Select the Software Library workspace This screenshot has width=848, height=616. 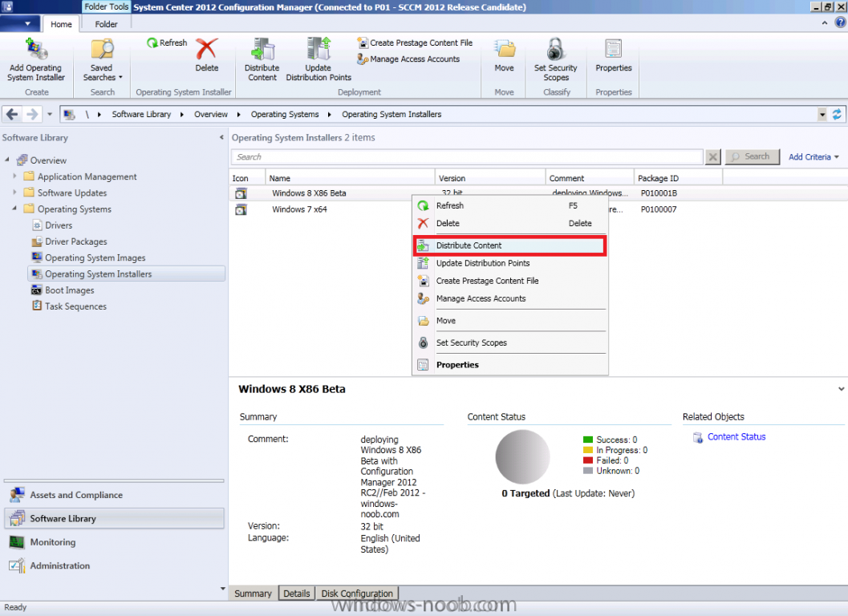pos(114,518)
